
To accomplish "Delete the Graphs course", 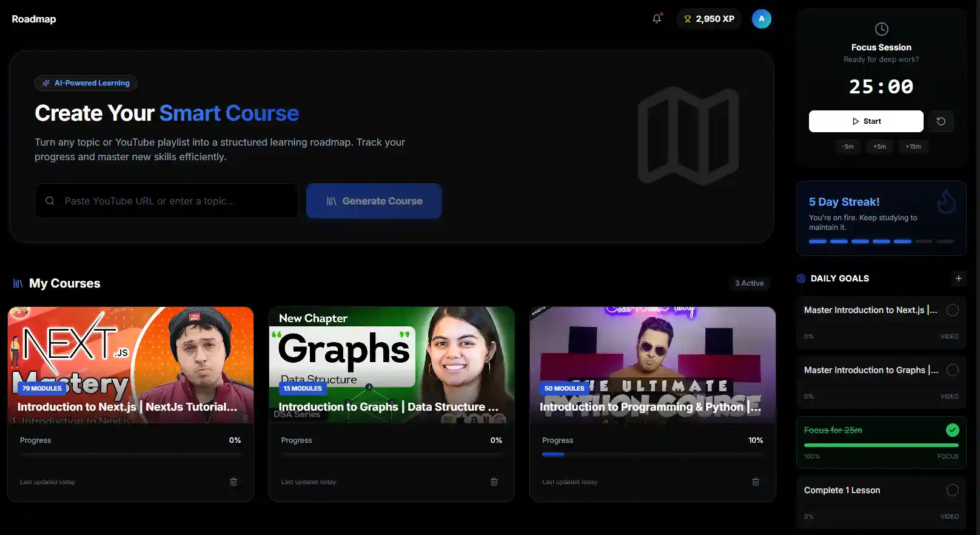I will tap(494, 482).
